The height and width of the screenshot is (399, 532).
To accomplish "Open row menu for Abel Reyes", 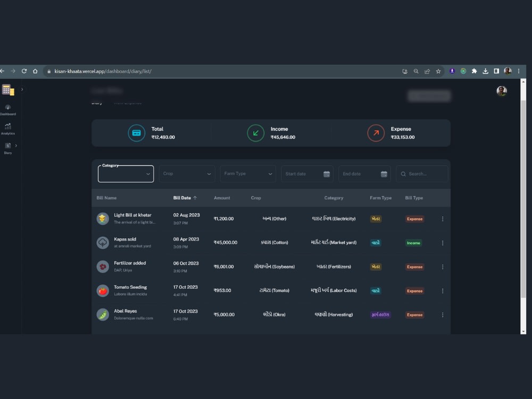I will click(x=443, y=315).
